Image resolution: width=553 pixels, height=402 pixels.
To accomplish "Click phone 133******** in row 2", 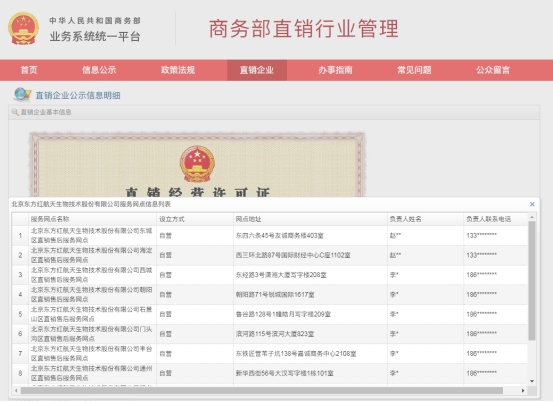I will (x=481, y=255).
